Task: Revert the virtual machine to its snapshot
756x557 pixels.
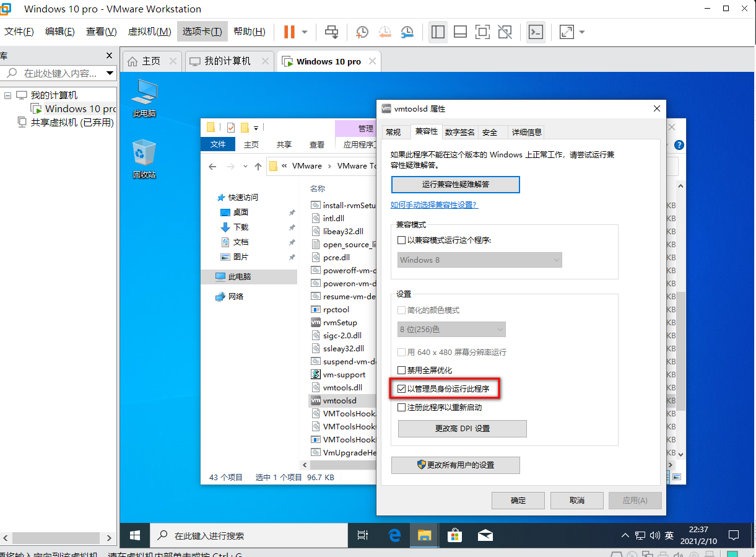Action: tap(385, 32)
